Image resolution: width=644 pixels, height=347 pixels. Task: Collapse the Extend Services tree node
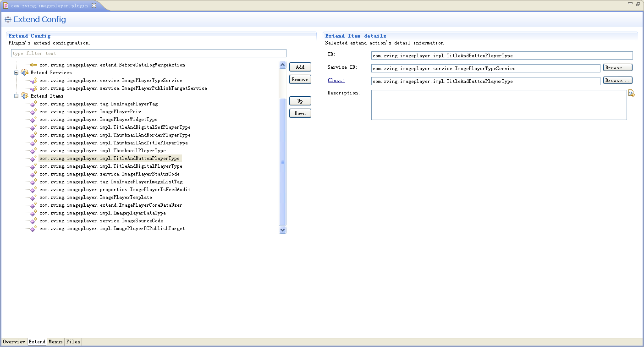pos(17,73)
